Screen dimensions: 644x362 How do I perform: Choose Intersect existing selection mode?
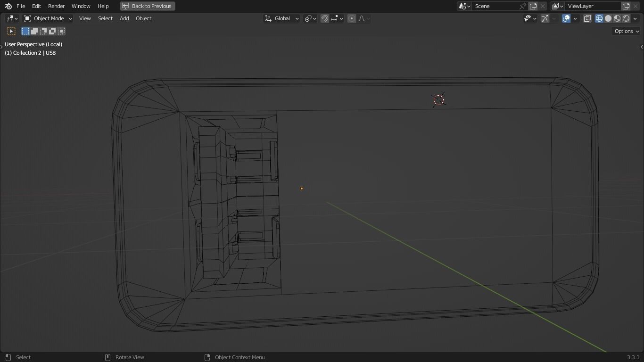click(x=61, y=31)
